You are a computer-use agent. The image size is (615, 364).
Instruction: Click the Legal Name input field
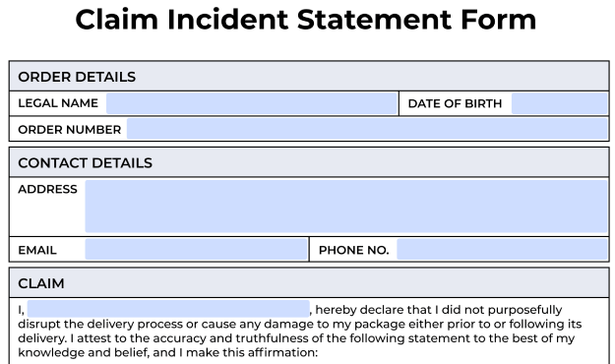pos(252,103)
